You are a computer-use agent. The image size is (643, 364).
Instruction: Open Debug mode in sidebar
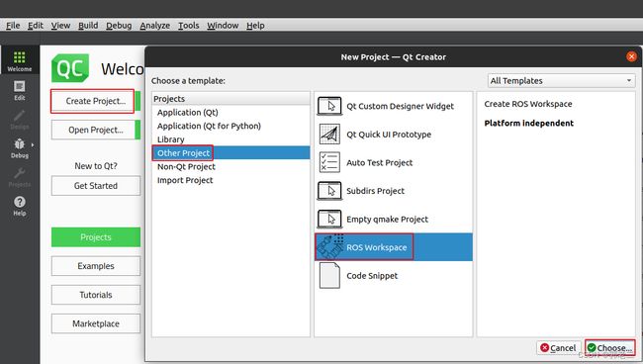coord(19,148)
